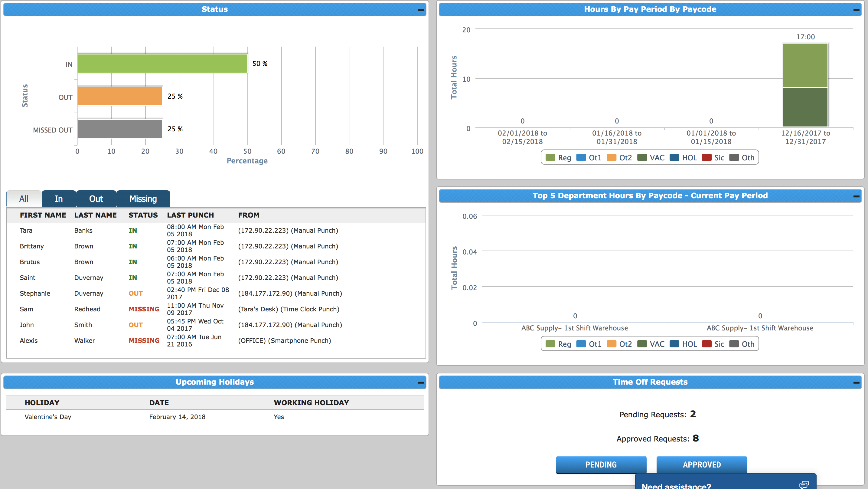Switch to the In tab

(59, 199)
